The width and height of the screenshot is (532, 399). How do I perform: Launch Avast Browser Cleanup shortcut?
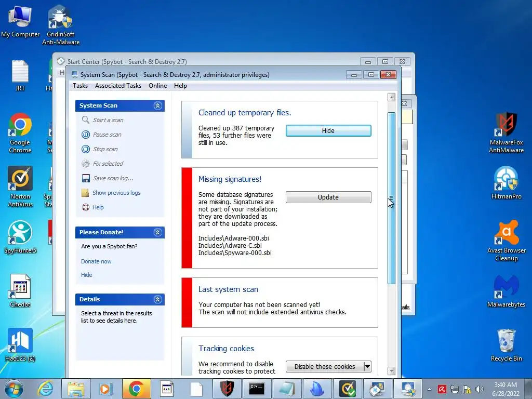[x=506, y=241]
